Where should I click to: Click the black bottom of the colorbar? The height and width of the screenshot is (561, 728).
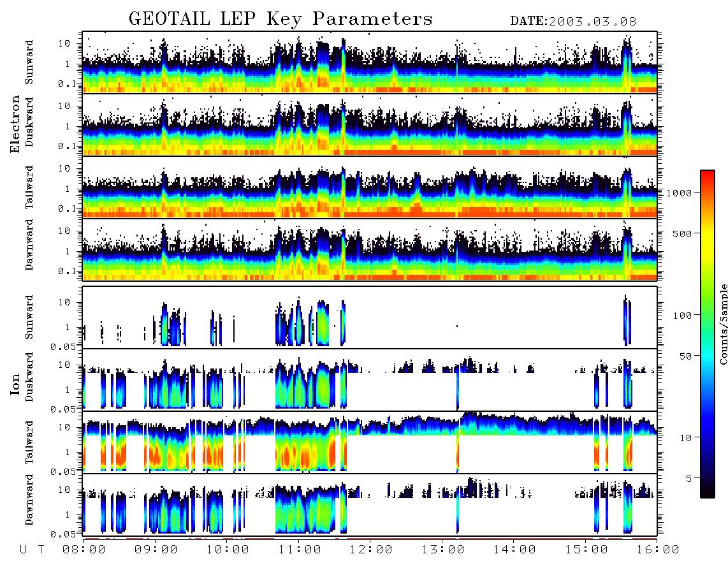point(708,492)
